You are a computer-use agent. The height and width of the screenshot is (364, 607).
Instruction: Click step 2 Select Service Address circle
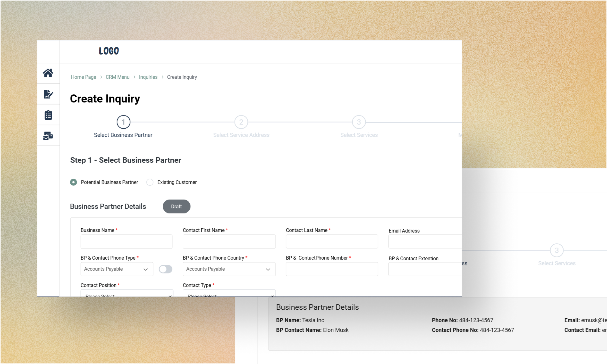(241, 122)
